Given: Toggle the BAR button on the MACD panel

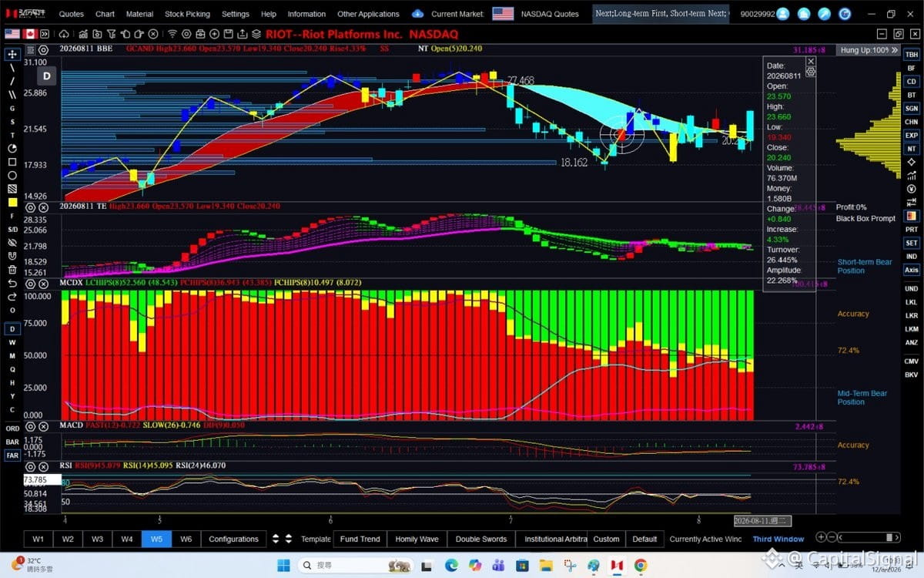Looking at the screenshot, I should coord(12,442).
